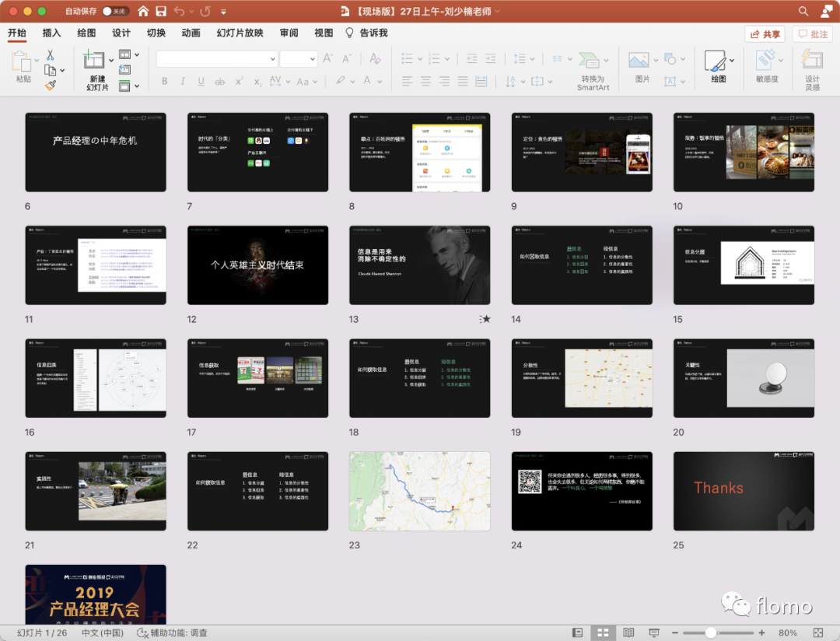Toggle italic formatting
840x641 pixels.
point(183,82)
